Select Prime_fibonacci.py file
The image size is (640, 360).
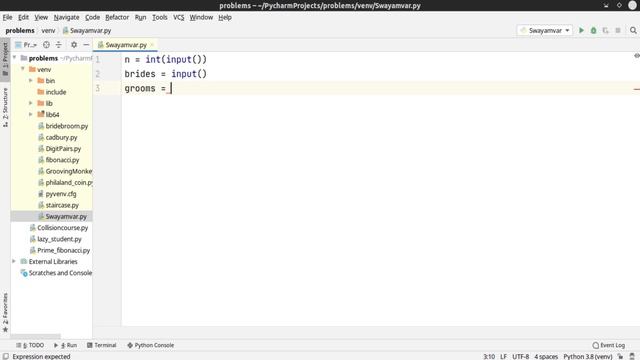(x=60, y=250)
